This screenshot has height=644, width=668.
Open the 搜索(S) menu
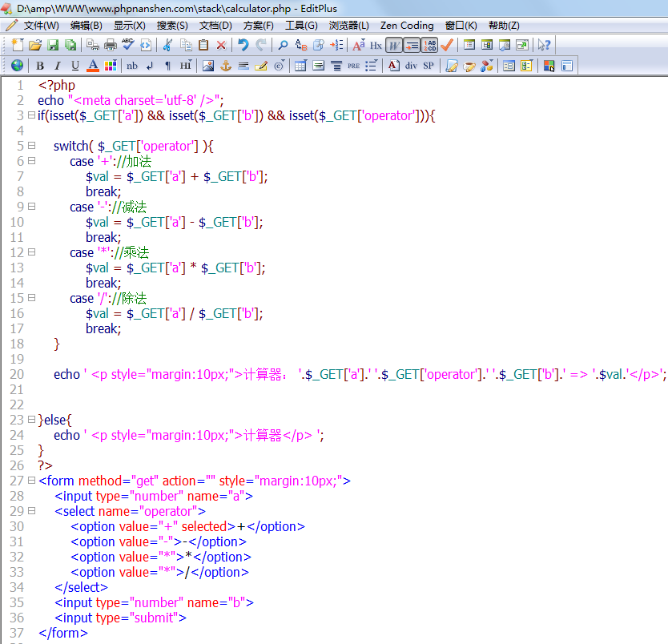172,26
